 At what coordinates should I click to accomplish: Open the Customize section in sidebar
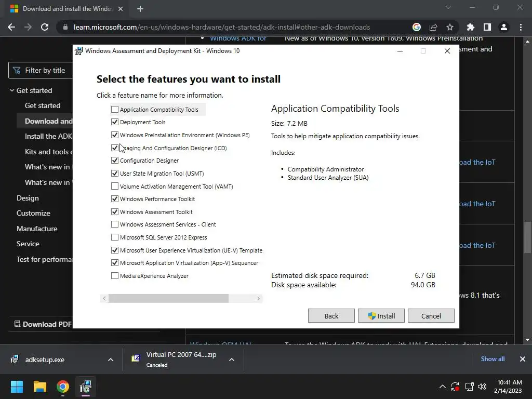tap(33, 213)
